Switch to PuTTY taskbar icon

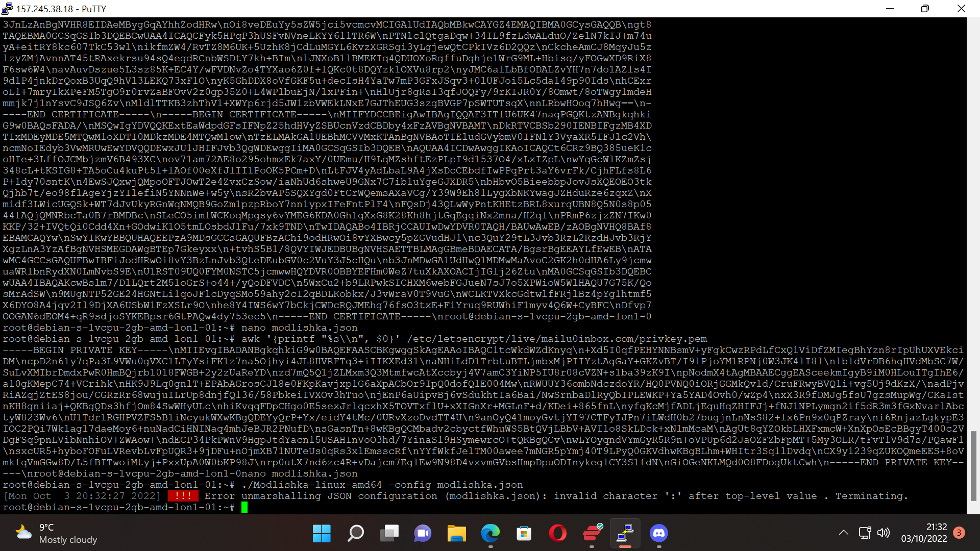coord(625,534)
